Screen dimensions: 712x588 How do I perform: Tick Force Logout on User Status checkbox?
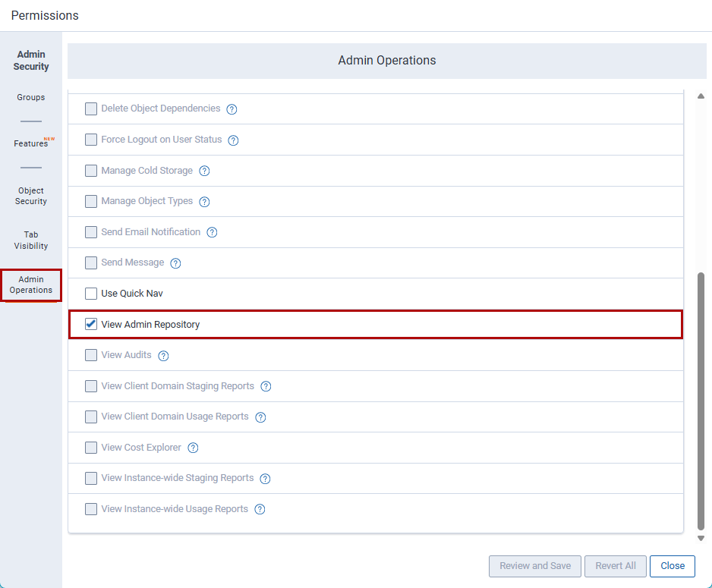pos(91,140)
